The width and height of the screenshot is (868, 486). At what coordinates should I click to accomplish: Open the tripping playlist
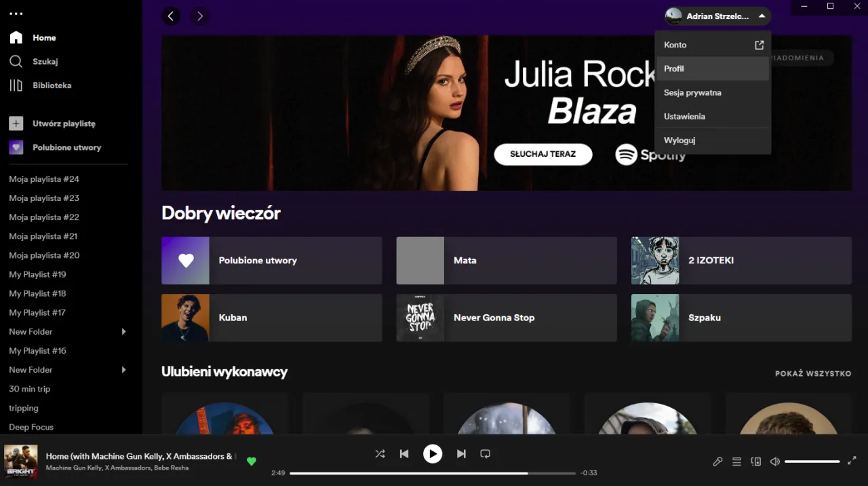[x=24, y=408]
